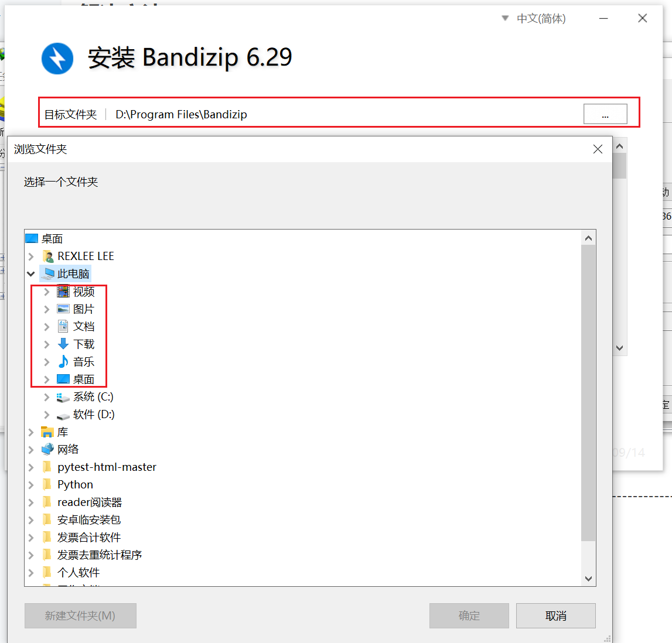Collapse the 此电脑 node
Image resolution: width=672 pixels, height=643 pixels.
pyautogui.click(x=31, y=273)
